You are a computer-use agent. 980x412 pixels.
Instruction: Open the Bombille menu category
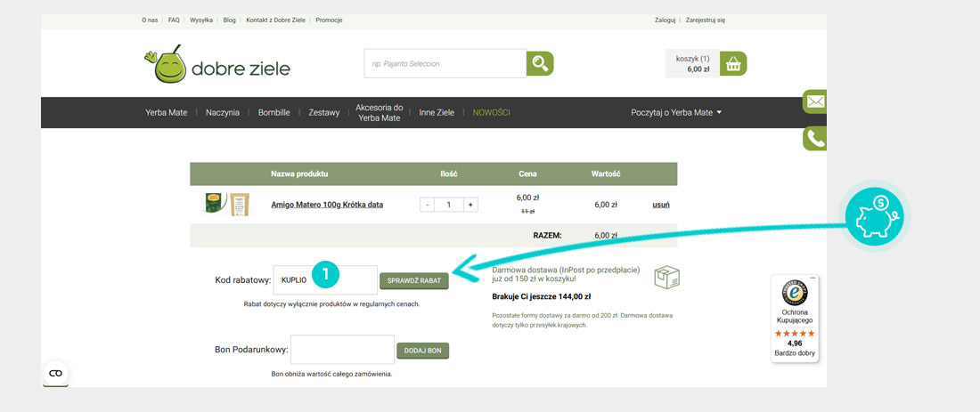click(x=274, y=113)
